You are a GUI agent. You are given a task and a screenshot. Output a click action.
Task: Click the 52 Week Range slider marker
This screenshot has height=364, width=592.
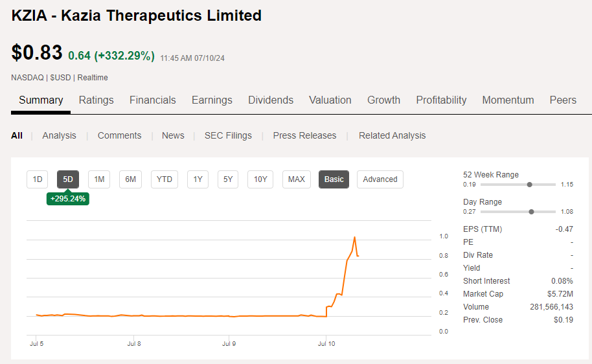click(x=530, y=185)
